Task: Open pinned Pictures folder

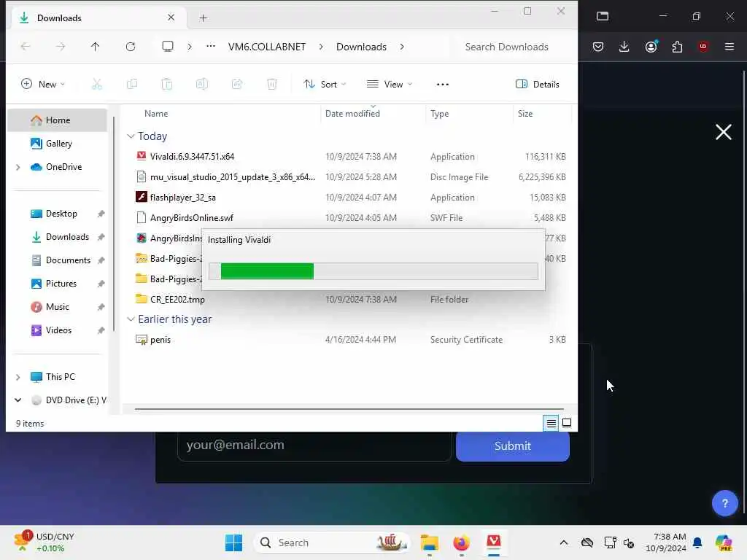Action: (x=61, y=284)
